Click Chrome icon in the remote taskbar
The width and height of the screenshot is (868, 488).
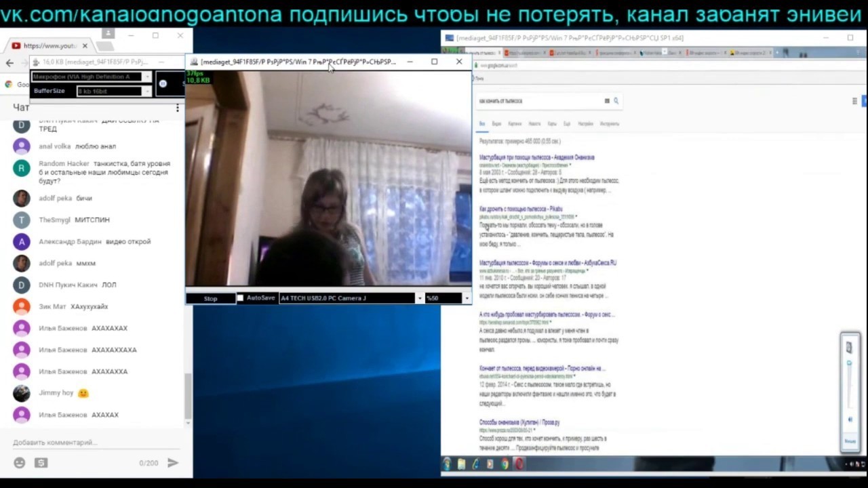(x=505, y=464)
